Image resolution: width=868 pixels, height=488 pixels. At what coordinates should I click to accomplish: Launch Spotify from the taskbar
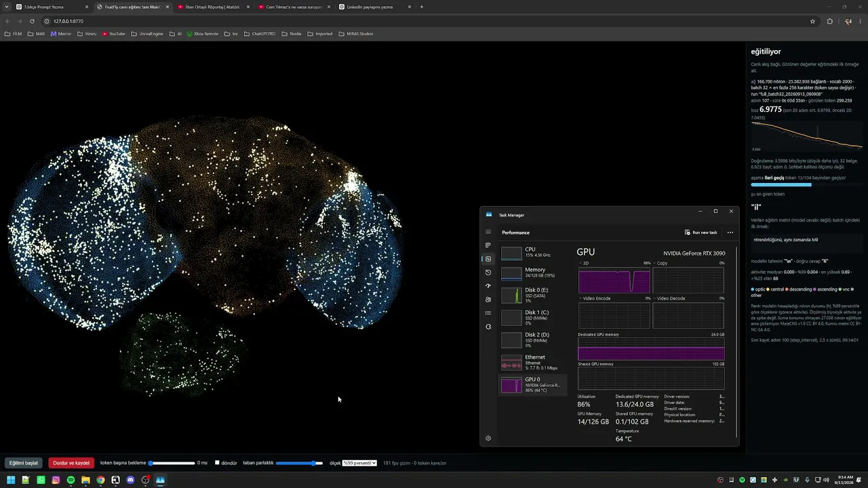point(71,480)
